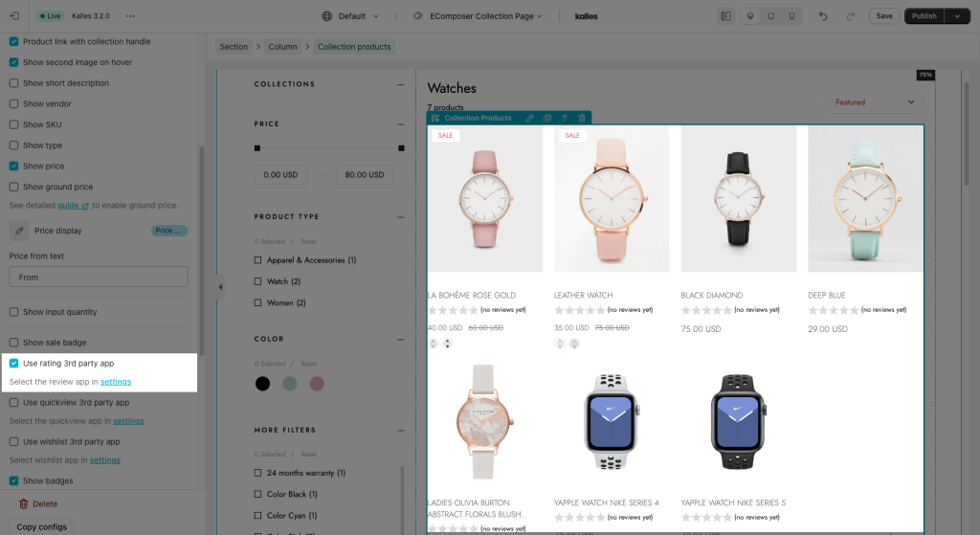The height and width of the screenshot is (535, 980).
Task: Enable Use quickview 3rd party app
Action: pyautogui.click(x=13, y=403)
